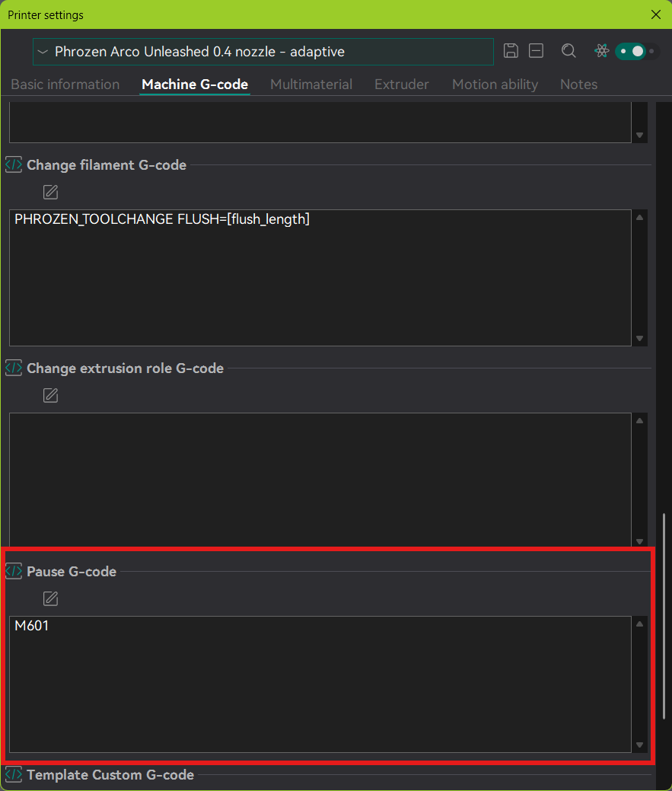Click the atom-shaped advanced mode icon
This screenshot has height=791, width=672.
601,51
